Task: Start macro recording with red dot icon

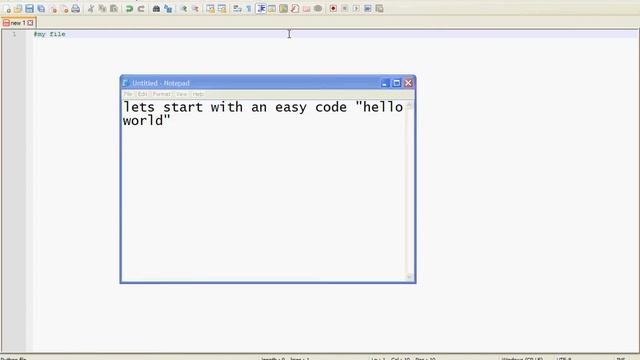Action: click(x=333, y=9)
